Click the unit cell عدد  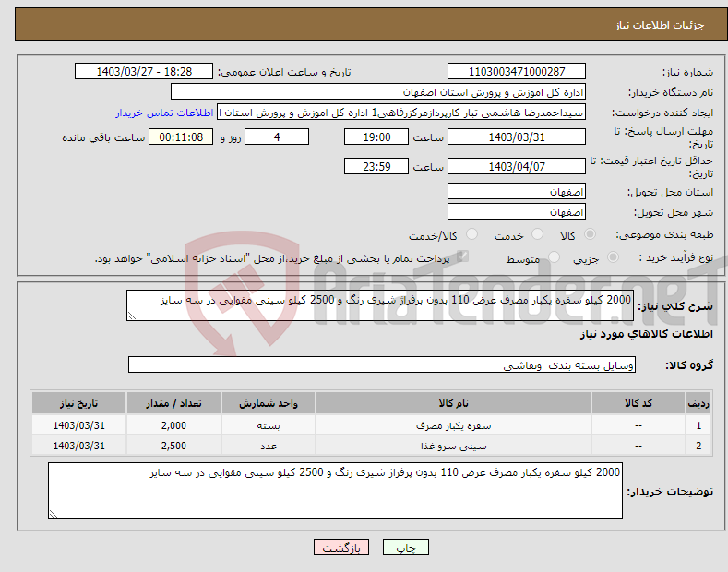(269, 446)
